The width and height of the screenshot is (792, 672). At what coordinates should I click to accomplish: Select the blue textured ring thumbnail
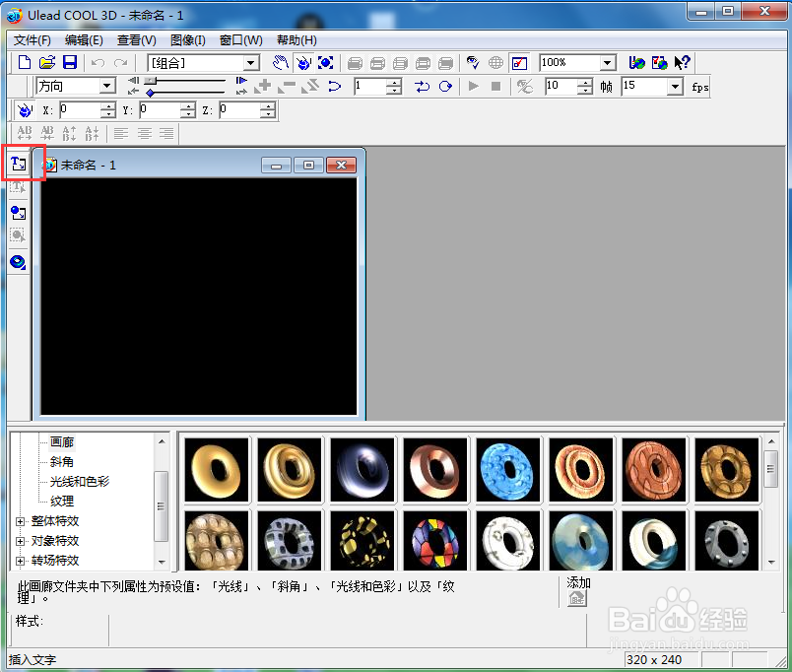(508, 470)
